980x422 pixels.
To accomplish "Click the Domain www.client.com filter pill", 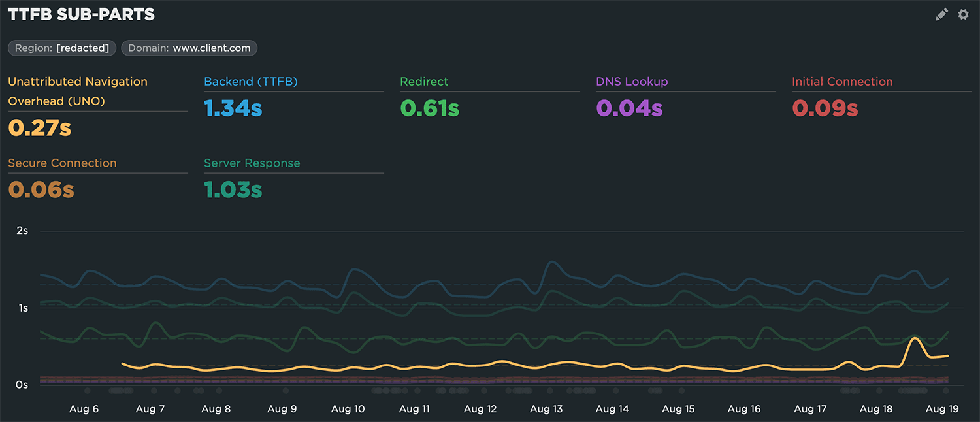I will click(189, 48).
